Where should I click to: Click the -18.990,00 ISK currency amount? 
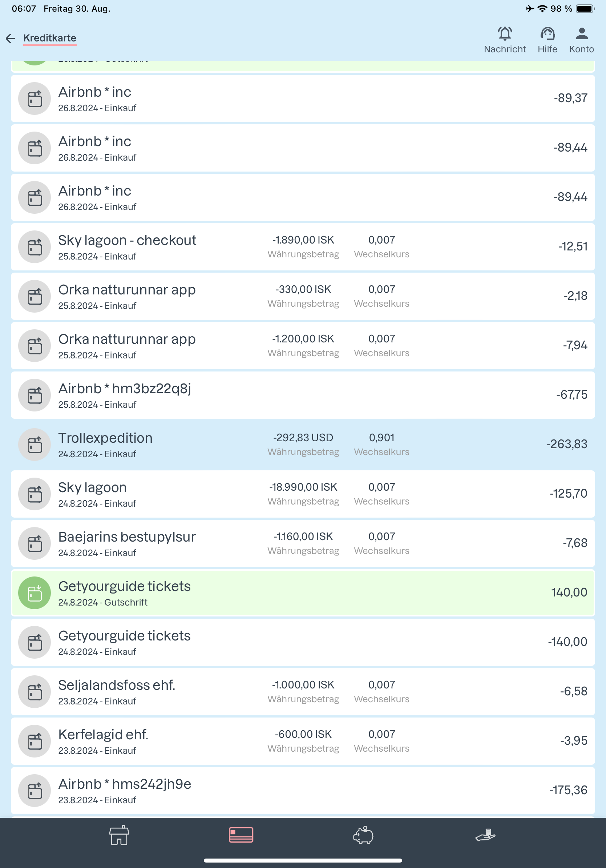[303, 487]
